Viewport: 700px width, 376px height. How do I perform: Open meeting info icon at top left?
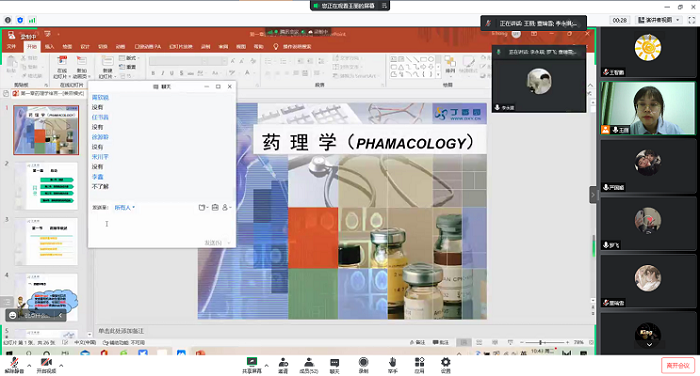(x=8, y=20)
